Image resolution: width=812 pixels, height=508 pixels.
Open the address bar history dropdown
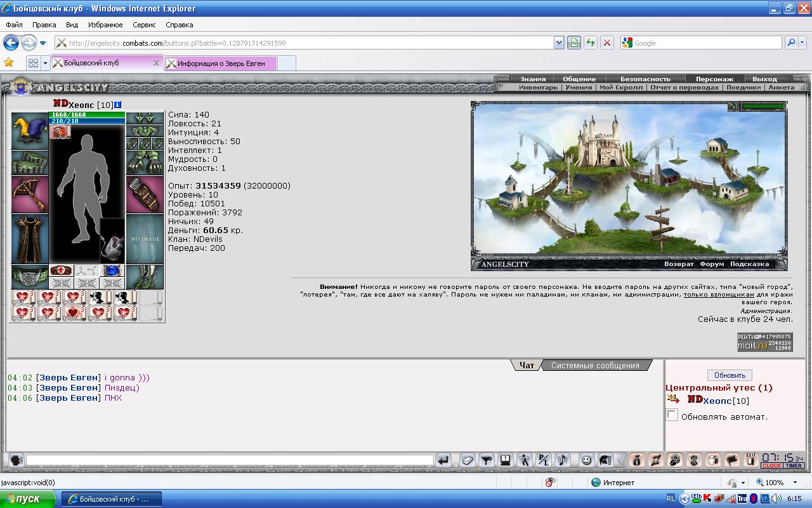point(559,43)
